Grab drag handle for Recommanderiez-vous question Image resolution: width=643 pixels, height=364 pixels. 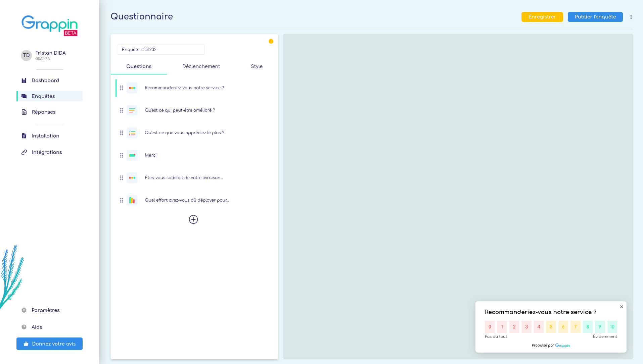(x=122, y=88)
